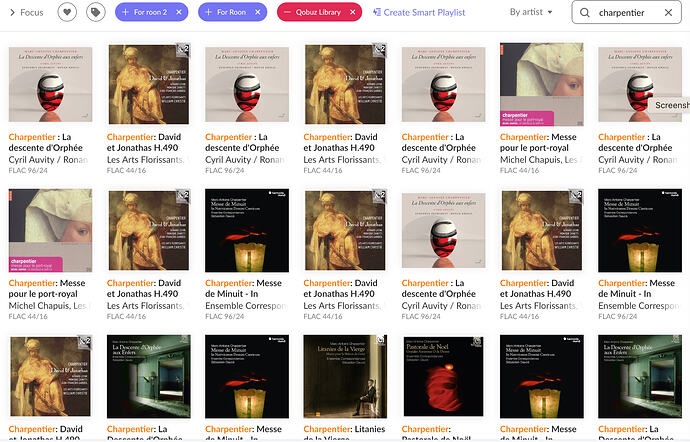Image resolution: width=690 pixels, height=442 pixels.
Task: Click 'FLAC 96/24' under second-row La descente d'Orphée
Action: click(x=421, y=316)
